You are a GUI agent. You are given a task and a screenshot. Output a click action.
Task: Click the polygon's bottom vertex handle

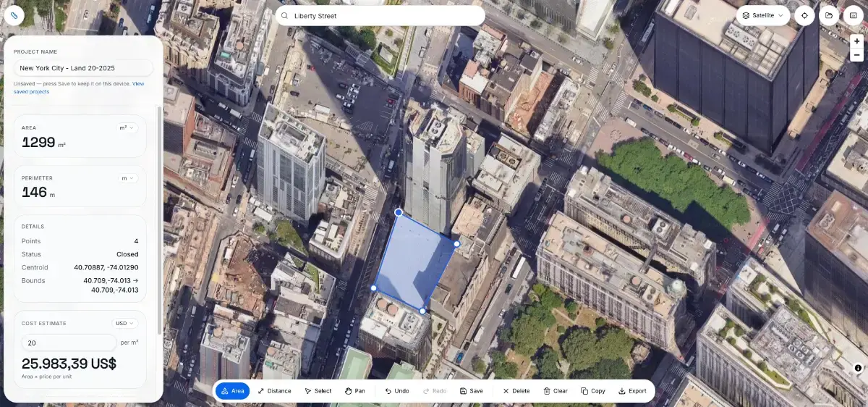pyautogui.click(x=422, y=311)
